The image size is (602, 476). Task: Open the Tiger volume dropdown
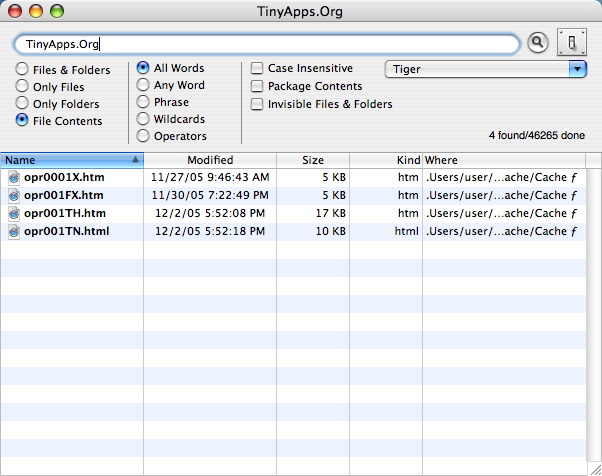pos(485,69)
